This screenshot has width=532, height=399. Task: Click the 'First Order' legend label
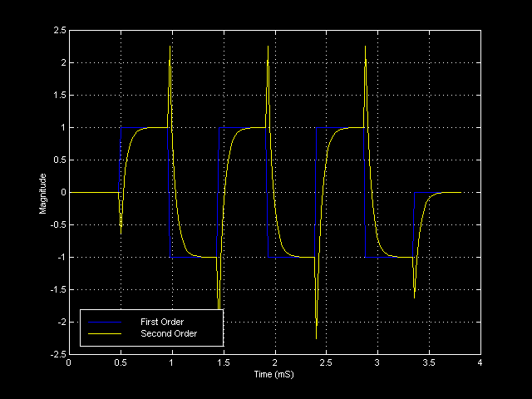click(x=162, y=322)
